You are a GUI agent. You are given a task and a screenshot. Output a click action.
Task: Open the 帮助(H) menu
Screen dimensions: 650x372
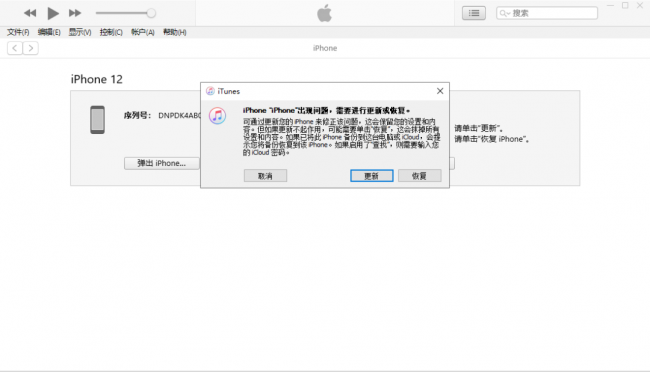[x=175, y=32]
